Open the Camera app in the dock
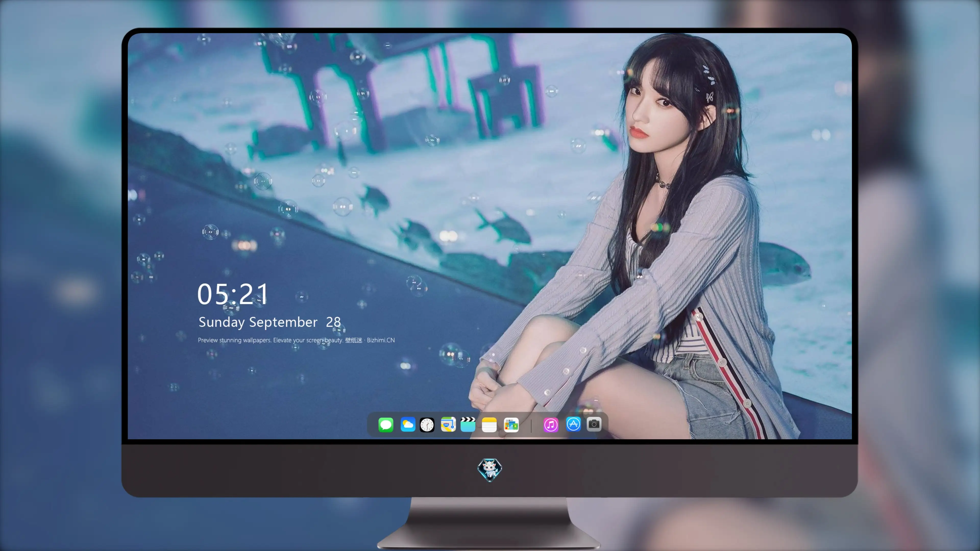Viewport: 980px width, 551px height. pyautogui.click(x=594, y=424)
